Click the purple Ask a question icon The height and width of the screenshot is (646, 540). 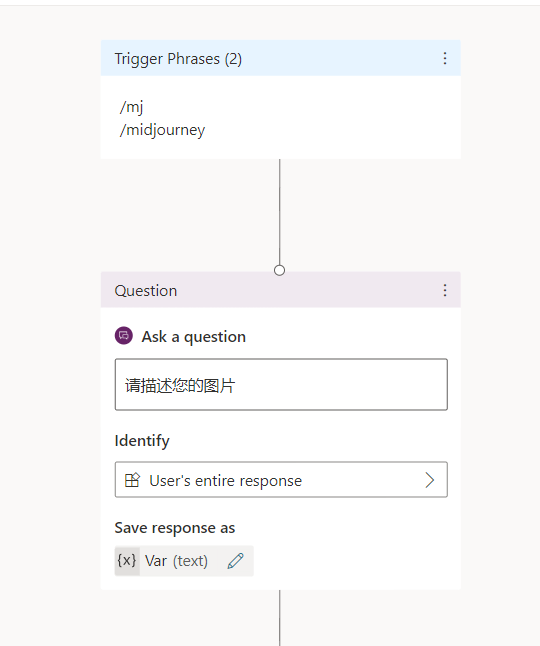click(124, 336)
